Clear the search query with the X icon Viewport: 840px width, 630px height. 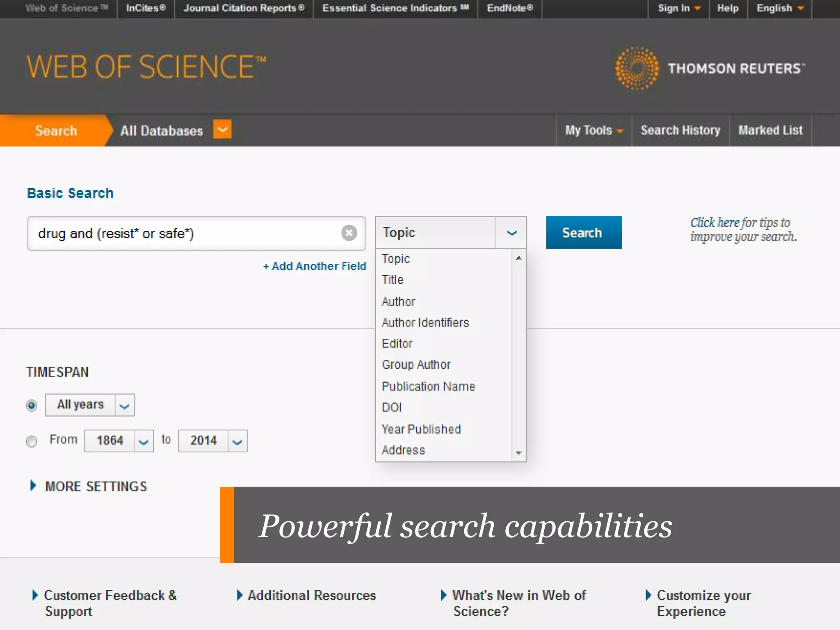[349, 233]
